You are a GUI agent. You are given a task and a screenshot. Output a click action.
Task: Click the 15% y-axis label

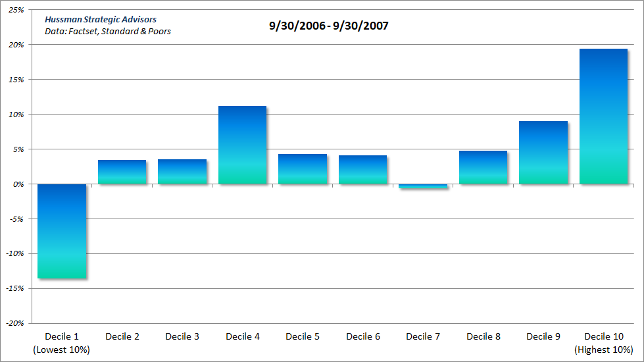16,80
